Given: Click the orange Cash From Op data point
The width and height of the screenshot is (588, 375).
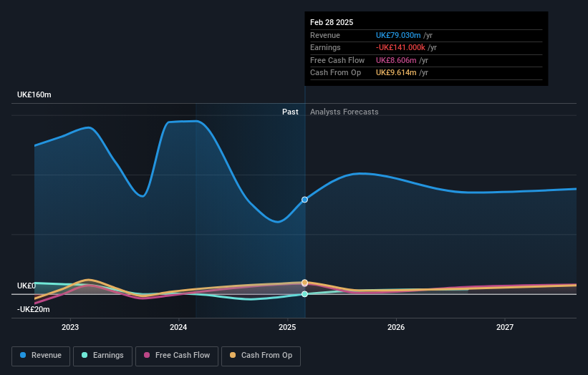Looking at the screenshot, I should point(304,282).
